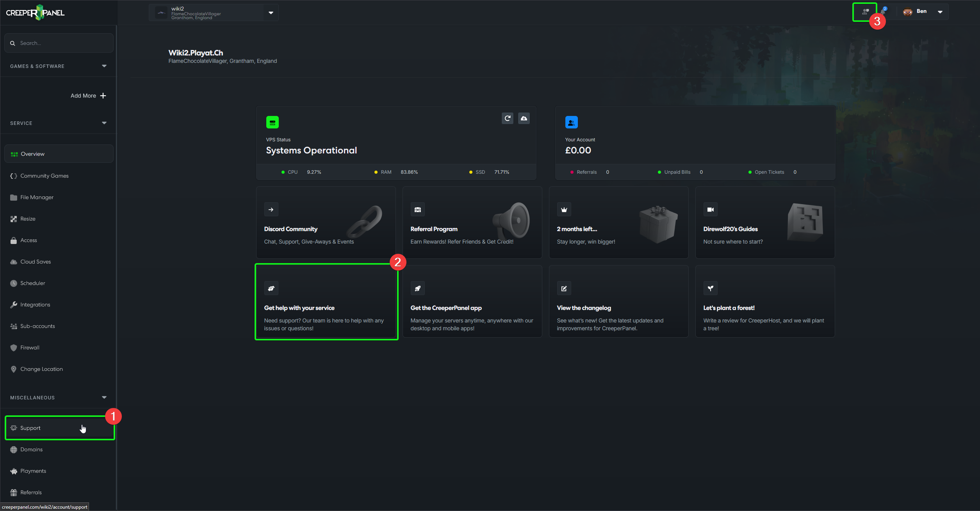Expand the Ben user account menu

pos(940,12)
